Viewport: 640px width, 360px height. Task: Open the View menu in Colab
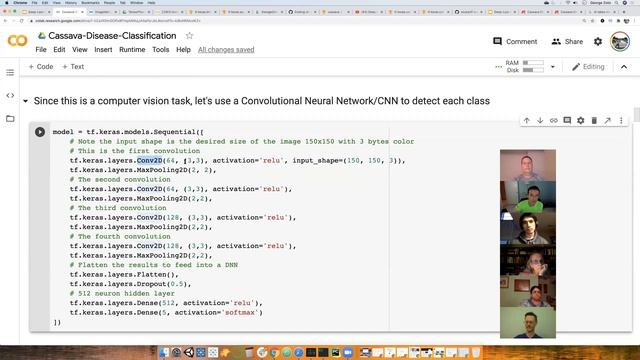pos(80,50)
